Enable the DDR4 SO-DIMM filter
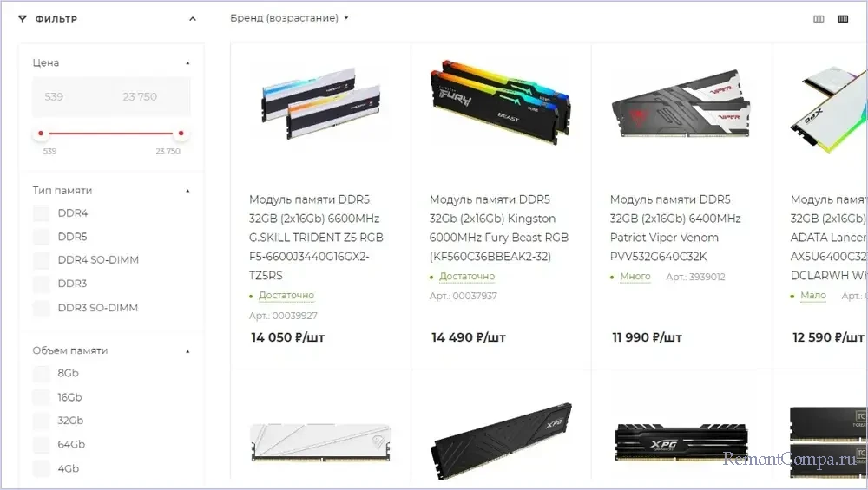The height and width of the screenshot is (490, 868). pos(41,260)
